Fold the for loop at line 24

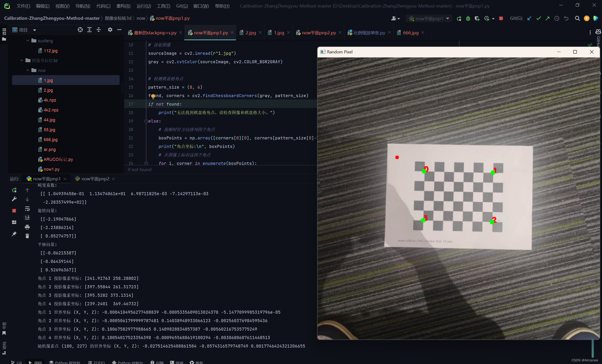[x=146, y=163]
